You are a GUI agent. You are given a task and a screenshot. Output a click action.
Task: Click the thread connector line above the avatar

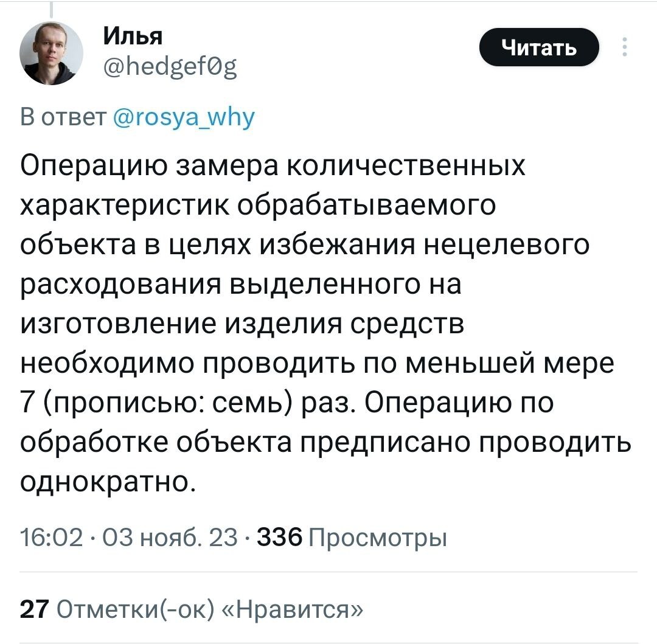pos(50,10)
